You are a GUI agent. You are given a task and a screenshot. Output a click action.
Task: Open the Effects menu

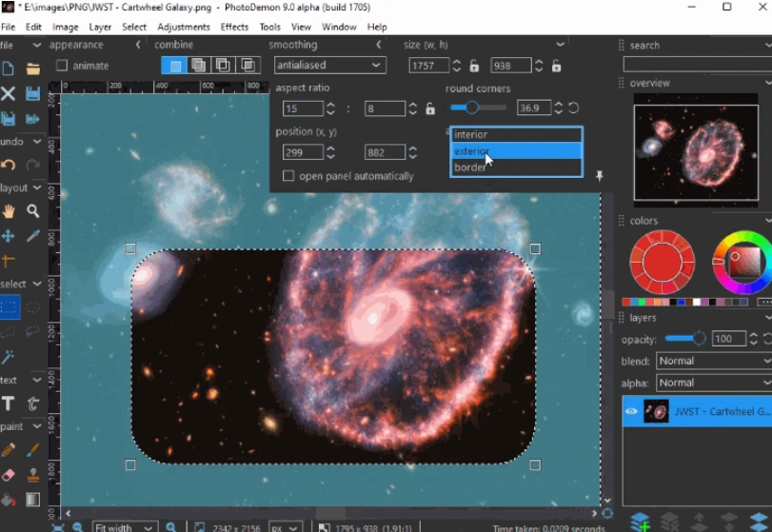234,27
